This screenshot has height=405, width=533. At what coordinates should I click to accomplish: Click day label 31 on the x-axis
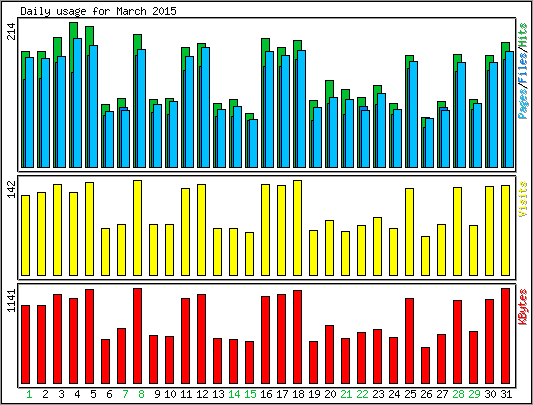tap(506, 394)
